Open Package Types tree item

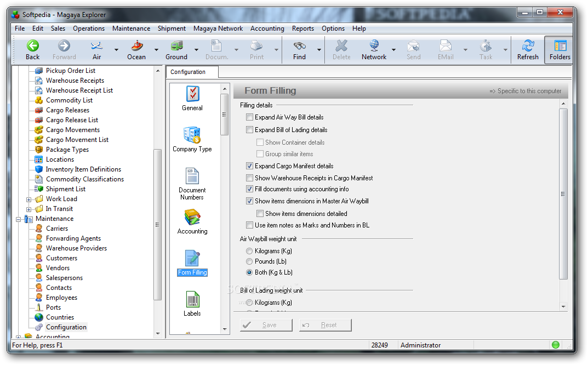point(67,149)
